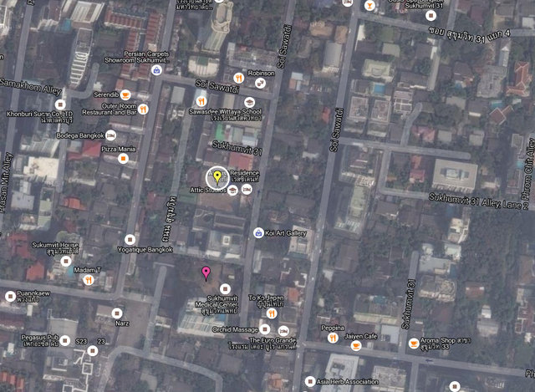Open the Jaiyen Cafe cup icon

point(356,345)
